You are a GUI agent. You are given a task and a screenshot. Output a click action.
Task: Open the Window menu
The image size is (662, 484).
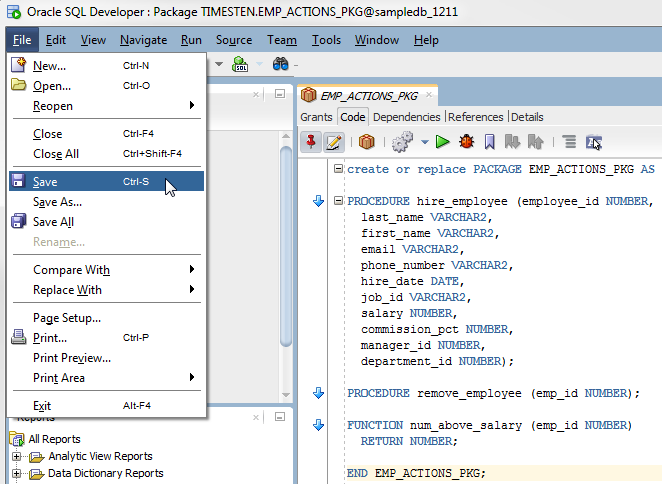pos(377,40)
